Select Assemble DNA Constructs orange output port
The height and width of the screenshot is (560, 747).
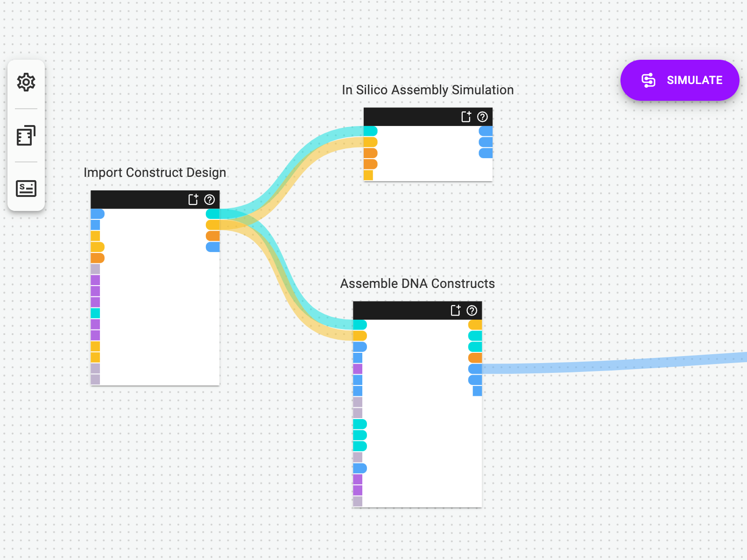(x=475, y=358)
